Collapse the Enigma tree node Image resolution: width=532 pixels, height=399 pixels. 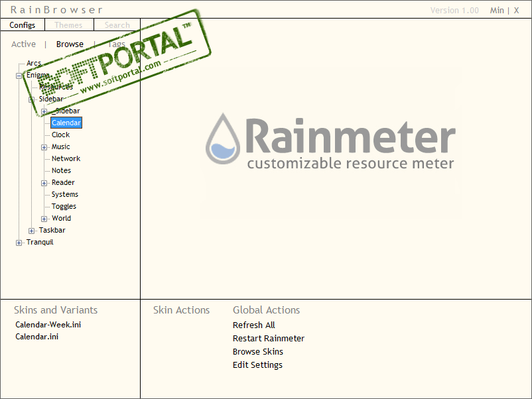click(19, 76)
